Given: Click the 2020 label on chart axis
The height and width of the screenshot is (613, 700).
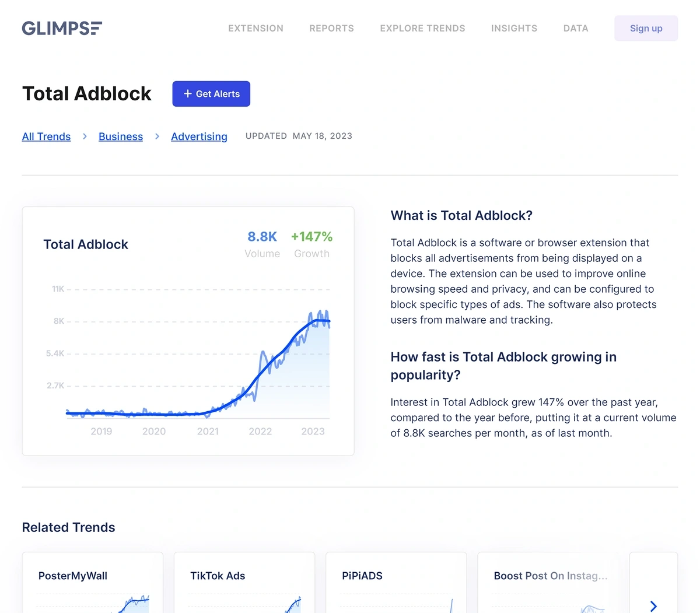Looking at the screenshot, I should pyautogui.click(x=154, y=432).
